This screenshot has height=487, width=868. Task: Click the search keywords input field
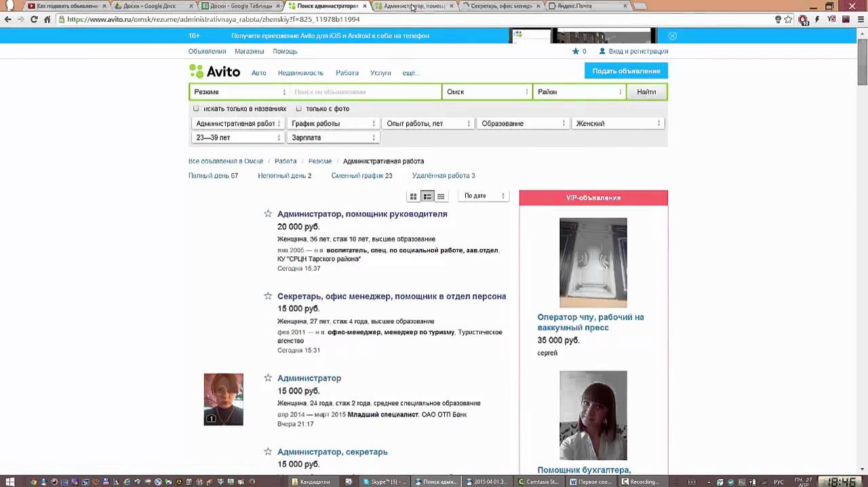pyautogui.click(x=366, y=92)
